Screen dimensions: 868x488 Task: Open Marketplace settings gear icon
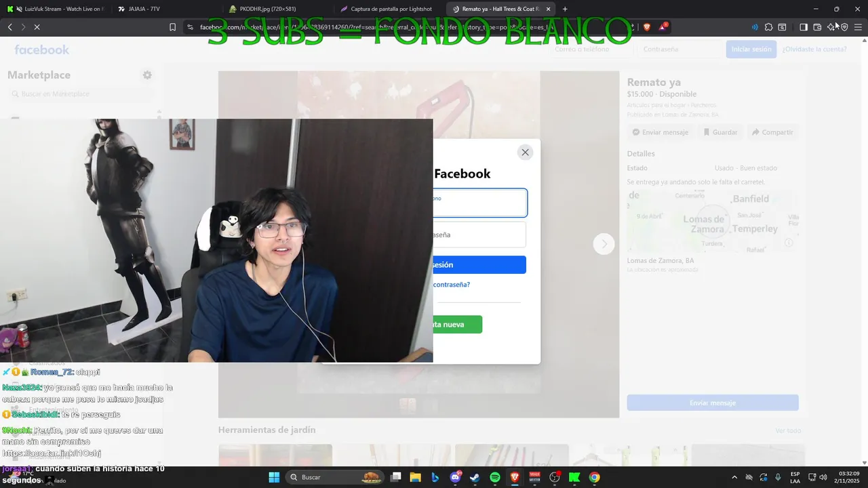click(x=147, y=75)
